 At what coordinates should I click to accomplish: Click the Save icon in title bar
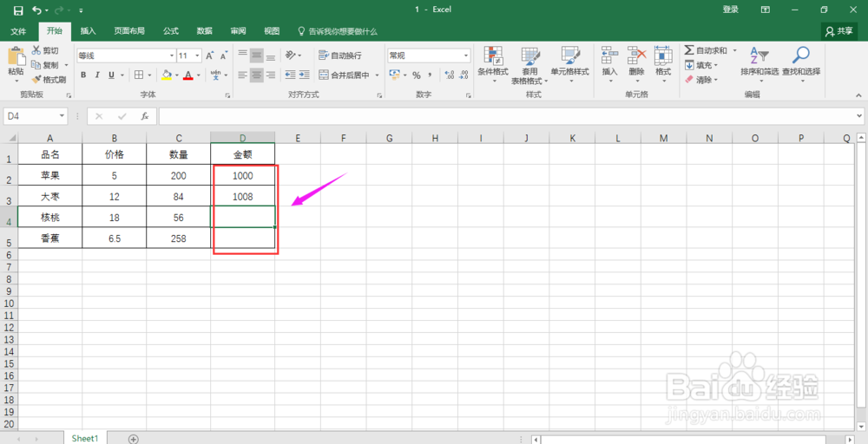pyautogui.click(x=17, y=10)
